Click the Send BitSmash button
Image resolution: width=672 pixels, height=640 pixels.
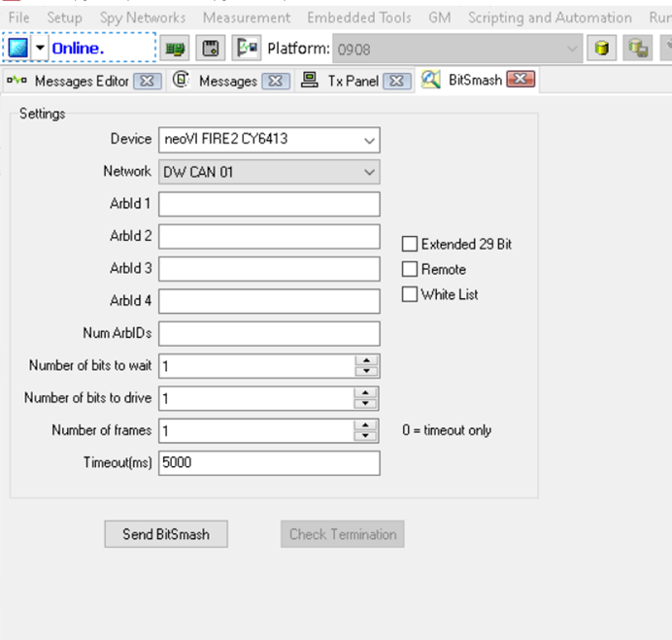pyautogui.click(x=166, y=534)
